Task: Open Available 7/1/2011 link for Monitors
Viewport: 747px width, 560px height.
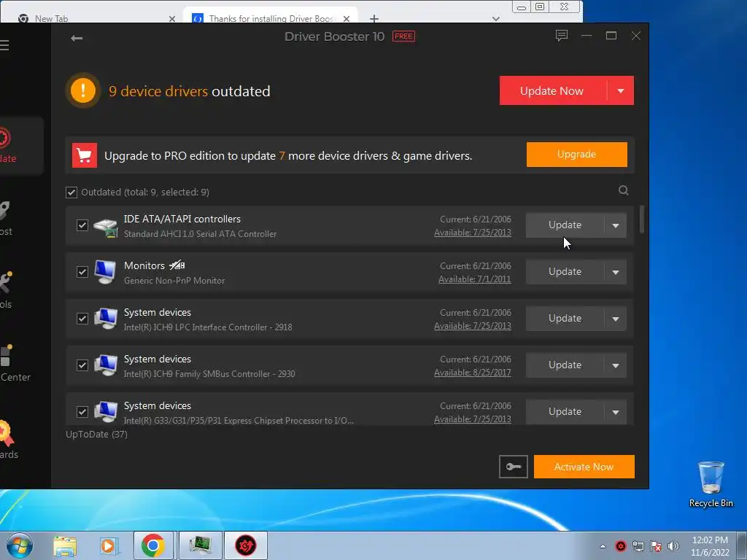Action: (474, 279)
